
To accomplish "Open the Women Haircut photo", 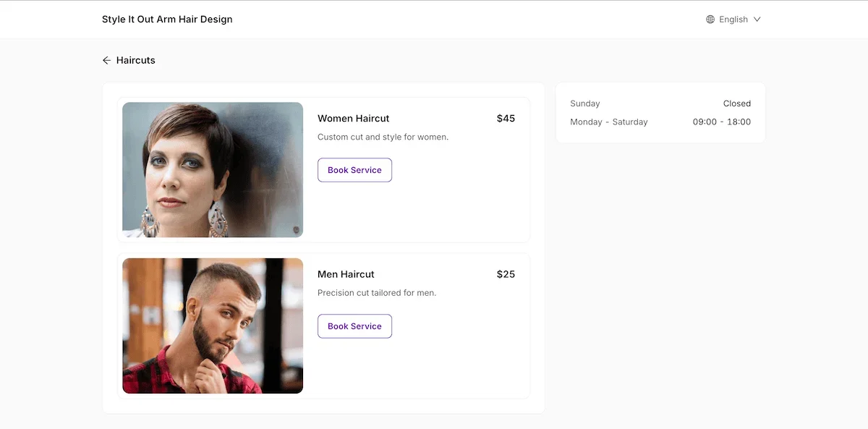I will [213, 170].
